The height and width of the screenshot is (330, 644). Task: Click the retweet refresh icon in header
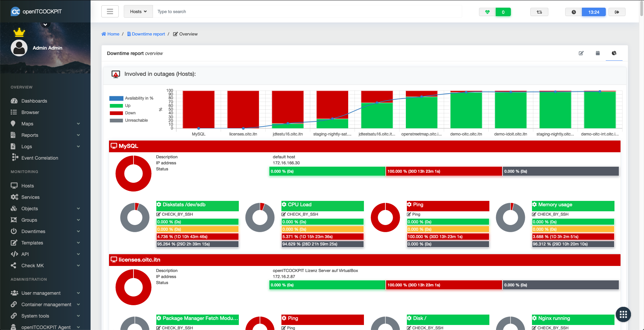click(x=539, y=12)
